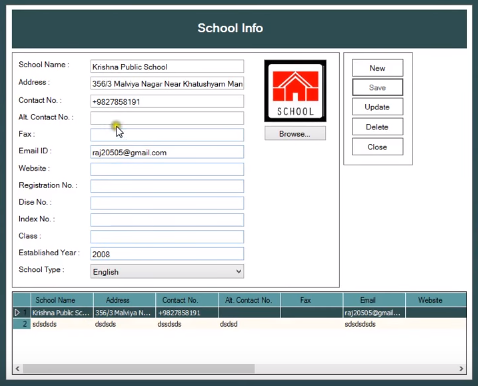Click the grid's left scroll arrow

pyautogui.click(x=18, y=368)
